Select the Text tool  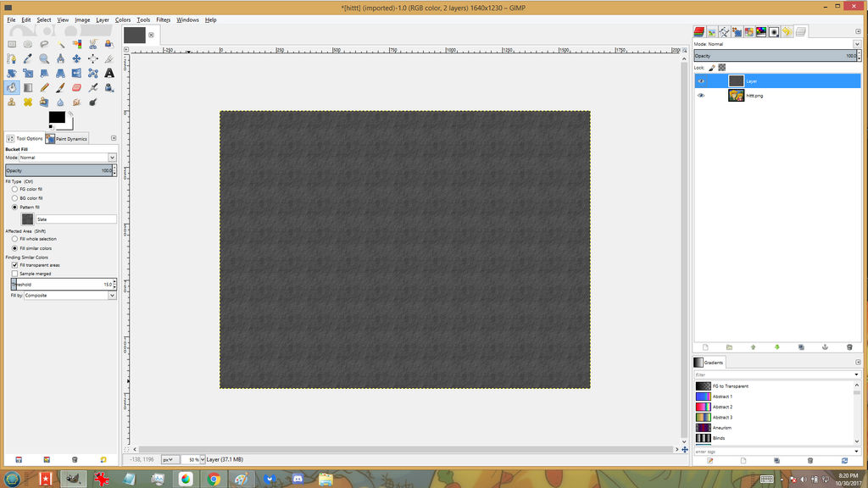click(109, 73)
